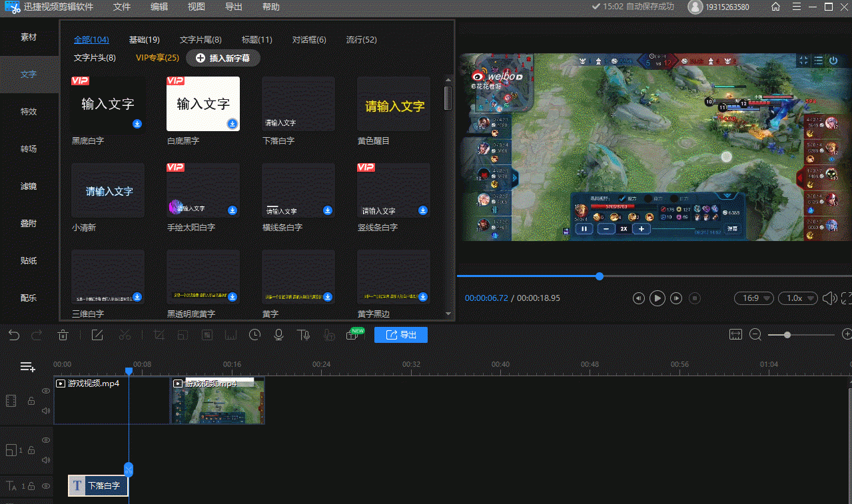Open the edit clip tool
Screen dimensions: 852x504
97,335
